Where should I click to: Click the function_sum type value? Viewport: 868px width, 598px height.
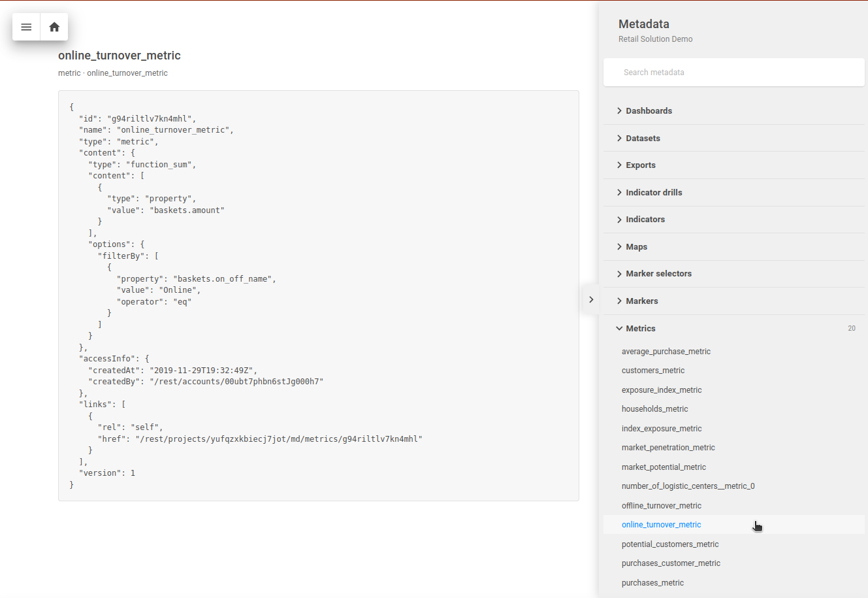(x=159, y=165)
